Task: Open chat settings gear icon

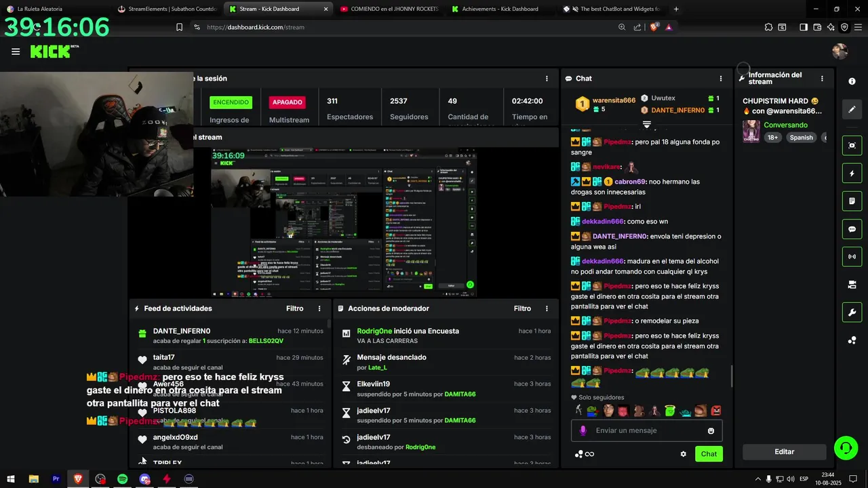Action: point(684,454)
